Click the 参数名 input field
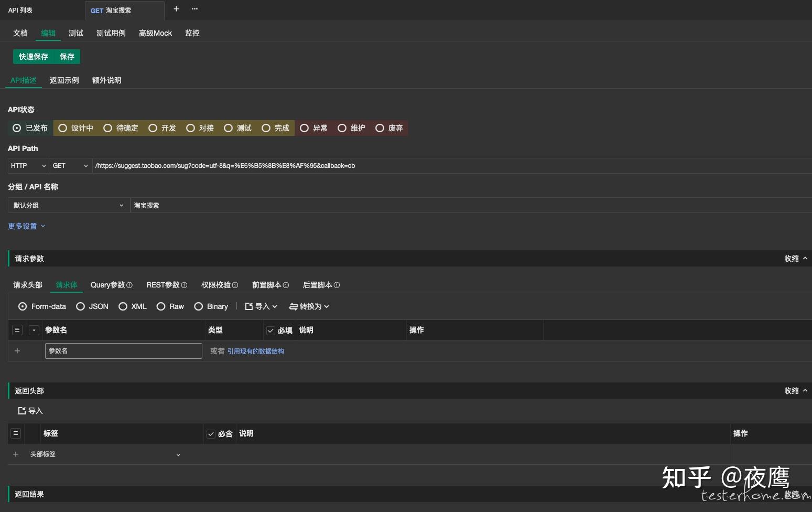The height and width of the screenshot is (512, 812). coord(124,351)
